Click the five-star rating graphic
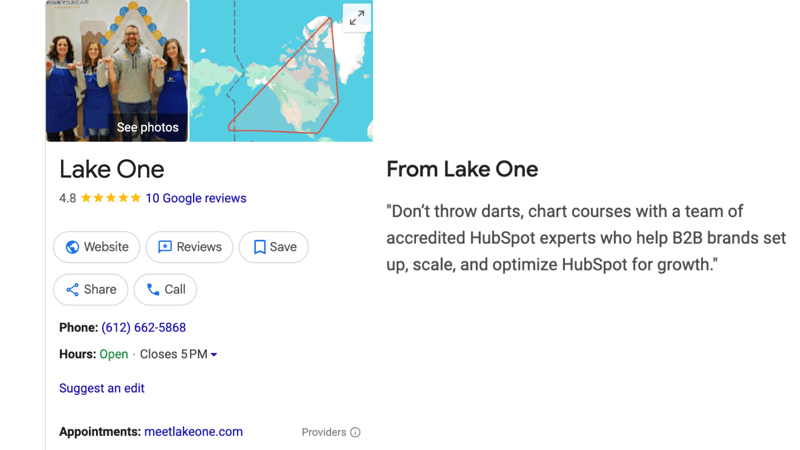 click(111, 198)
